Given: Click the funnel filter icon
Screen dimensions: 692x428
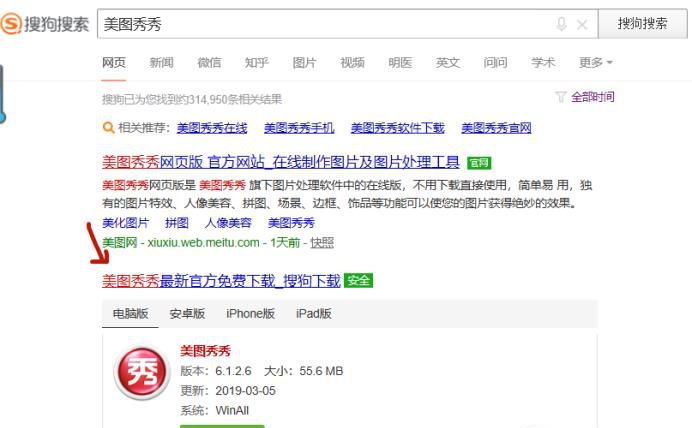Looking at the screenshot, I should click(560, 97).
